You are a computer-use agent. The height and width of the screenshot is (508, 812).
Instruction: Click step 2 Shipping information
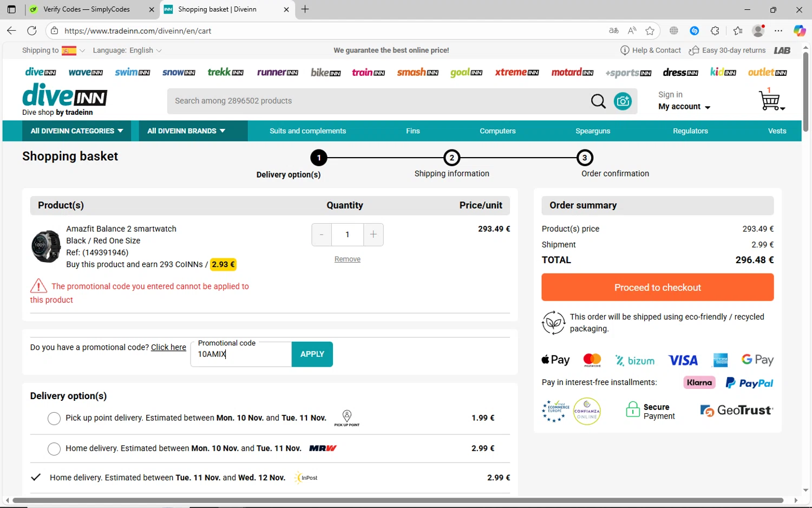[451, 164]
